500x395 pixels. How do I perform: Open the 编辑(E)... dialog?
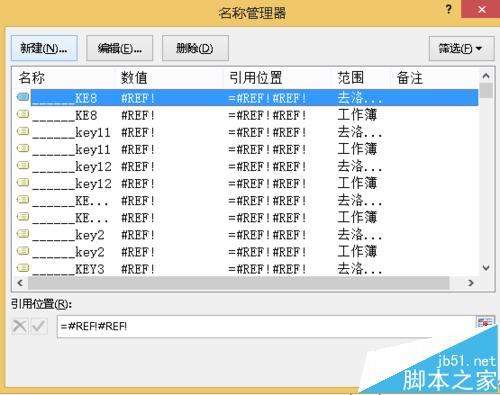(x=120, y=48)
